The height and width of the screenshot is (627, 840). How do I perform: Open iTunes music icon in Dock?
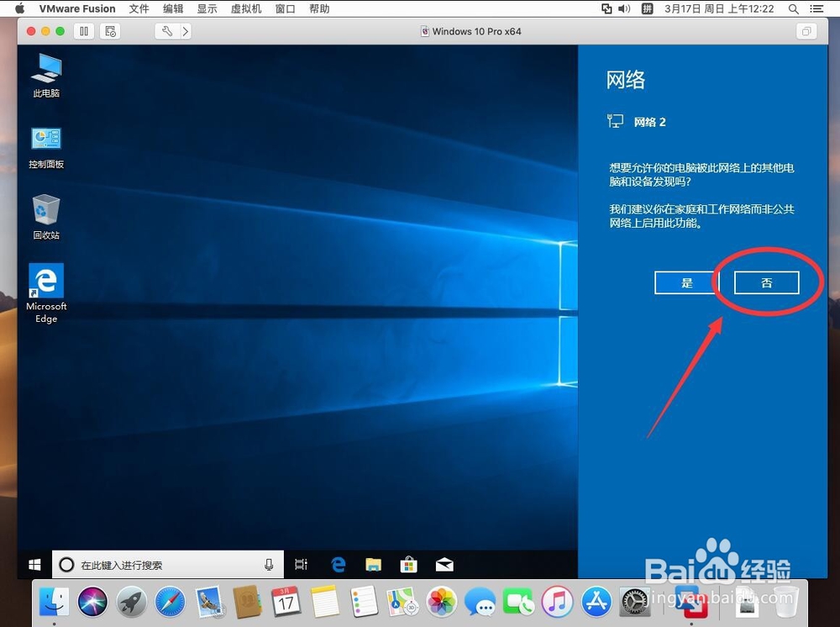click(557, 601)
